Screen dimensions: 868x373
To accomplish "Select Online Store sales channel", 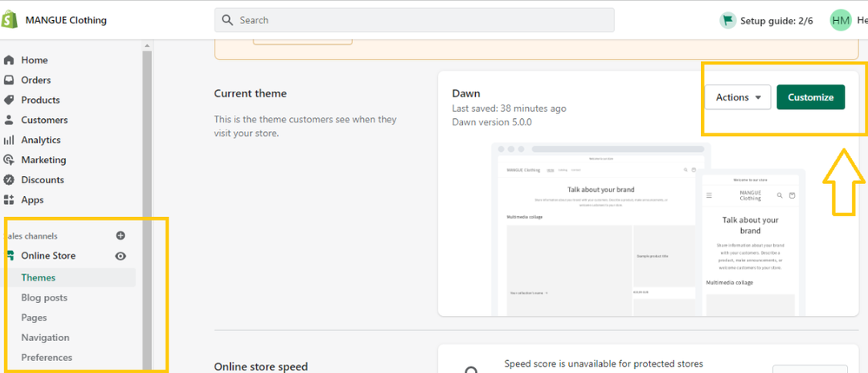I will tap(48, 256).
